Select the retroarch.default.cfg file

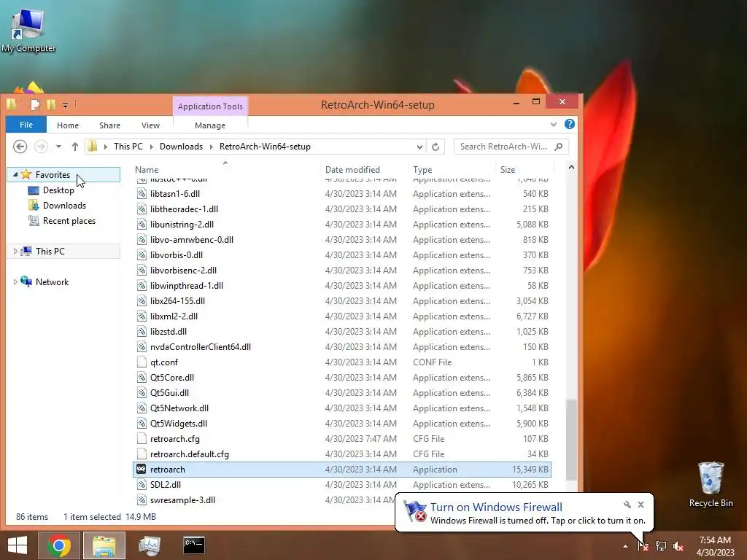pyautogui.click(x=341, y=454)
